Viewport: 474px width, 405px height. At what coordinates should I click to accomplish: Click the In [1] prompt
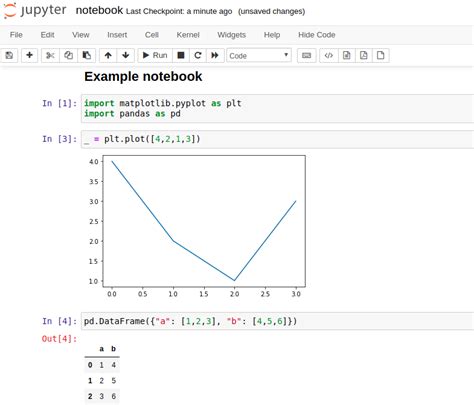click(x=59, y=103)
